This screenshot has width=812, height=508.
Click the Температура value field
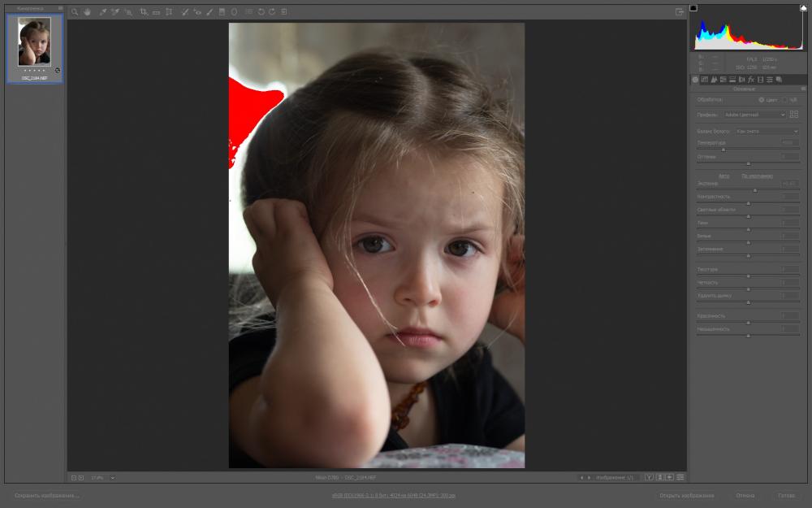click(790, 142)
